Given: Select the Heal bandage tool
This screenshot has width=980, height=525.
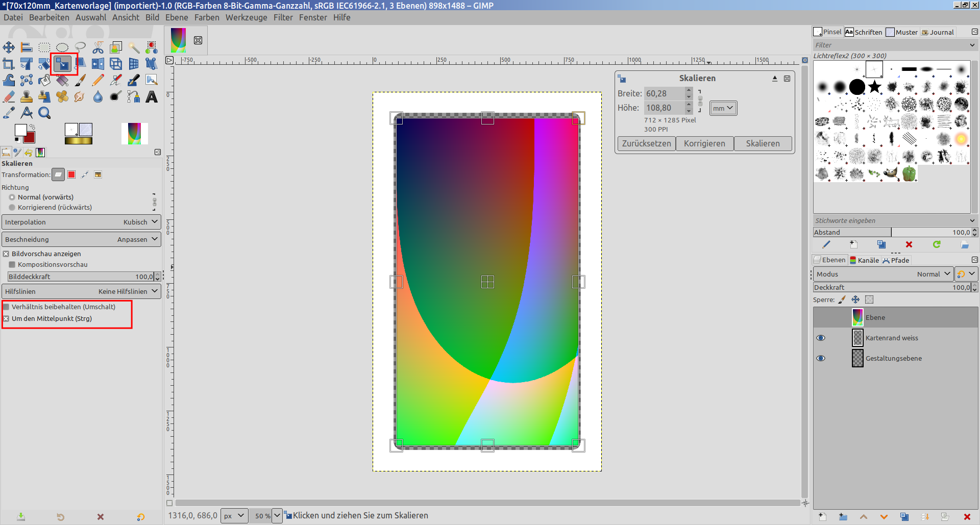Looking at the screenshot, I should [62, 97].
